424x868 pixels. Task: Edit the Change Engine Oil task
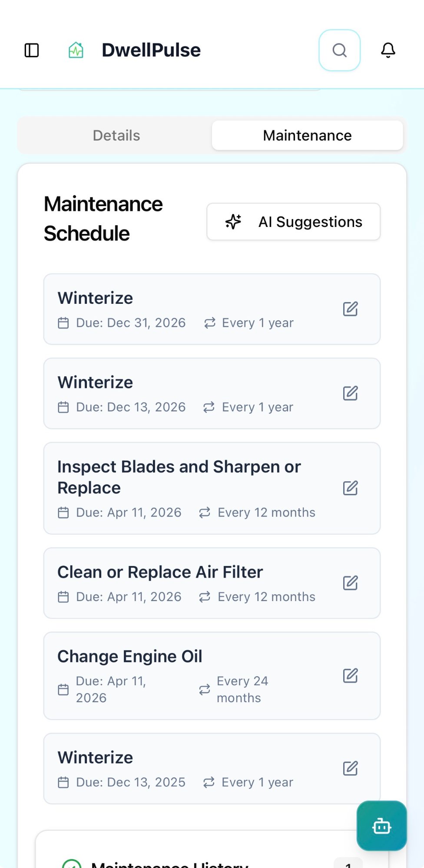click(x=350, y=676)
